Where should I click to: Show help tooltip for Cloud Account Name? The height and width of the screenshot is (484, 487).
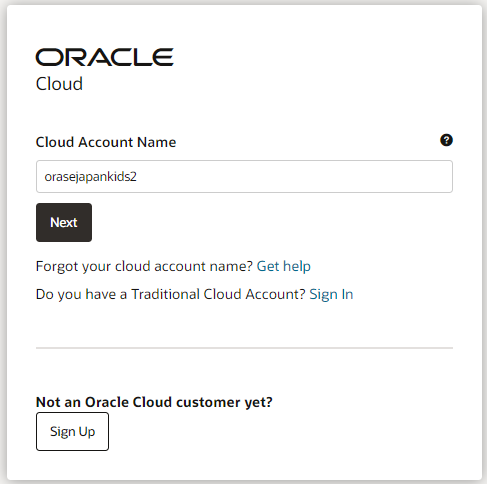click(x=446, y=140)
